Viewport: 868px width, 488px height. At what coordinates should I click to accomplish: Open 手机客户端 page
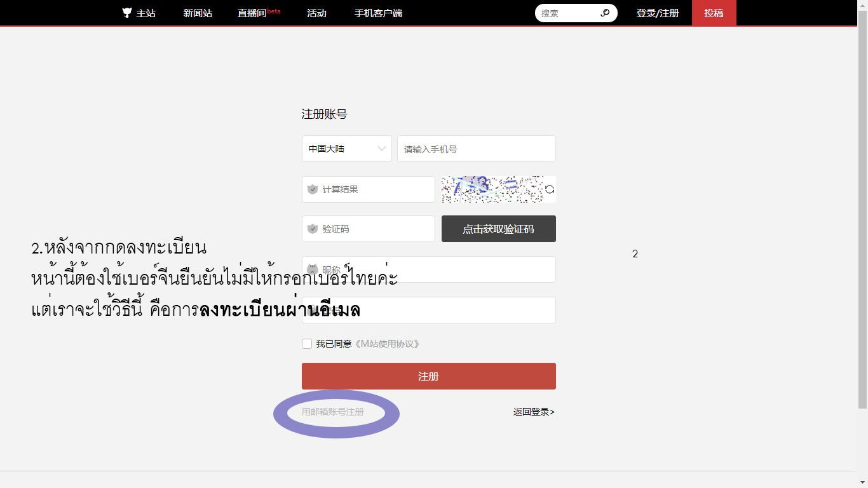tap(378, 13)
